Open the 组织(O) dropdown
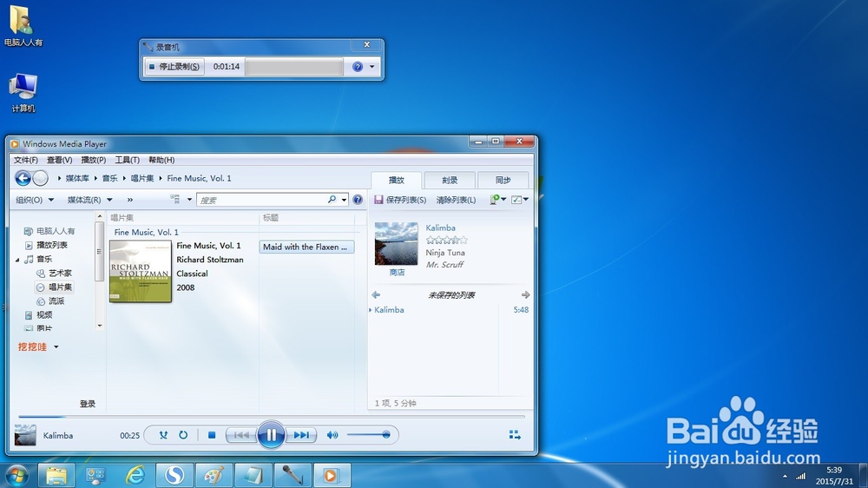Screen dimensions: 868x488 click(35, 200)
